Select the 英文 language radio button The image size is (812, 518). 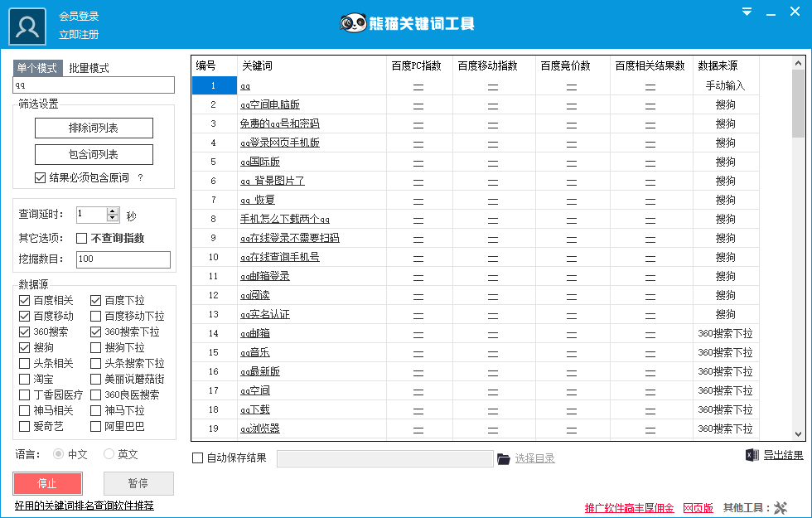[x=109, y=454]
